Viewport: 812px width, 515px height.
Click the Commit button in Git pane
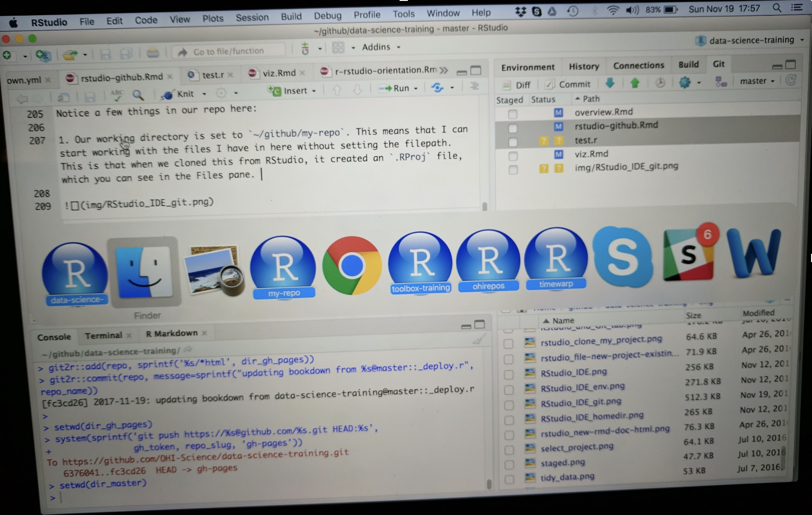pyautogui.click(x=568, y=84)
